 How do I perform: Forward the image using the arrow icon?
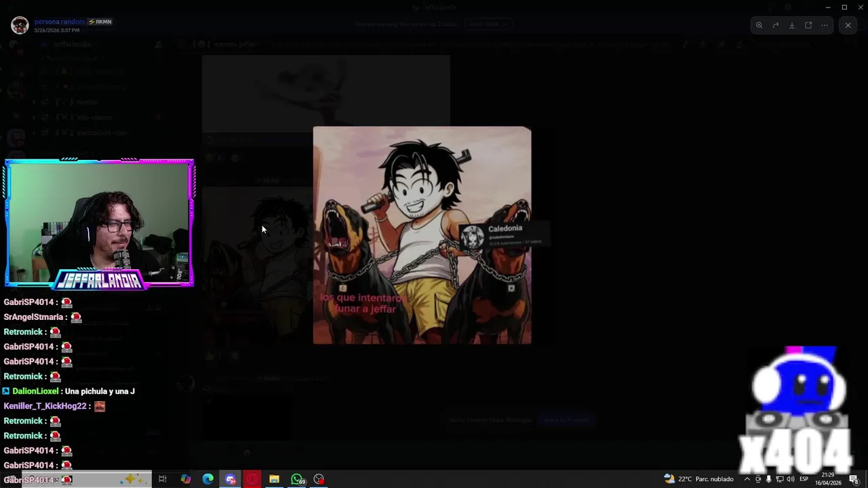776,25
